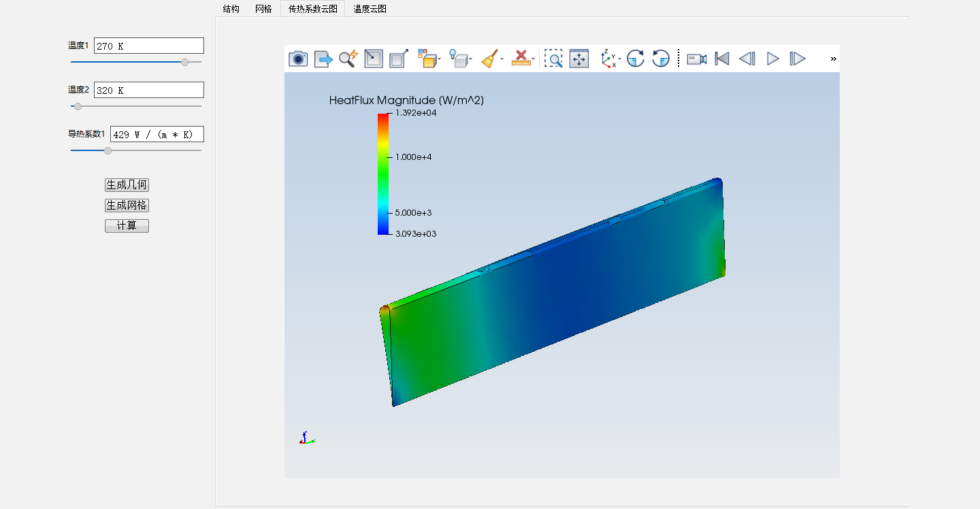Image resolution: width=980 pixels, height=509 pixels.
Task: Click the legend maximum value 1.392e+04
Action: [x=416, y=113]
